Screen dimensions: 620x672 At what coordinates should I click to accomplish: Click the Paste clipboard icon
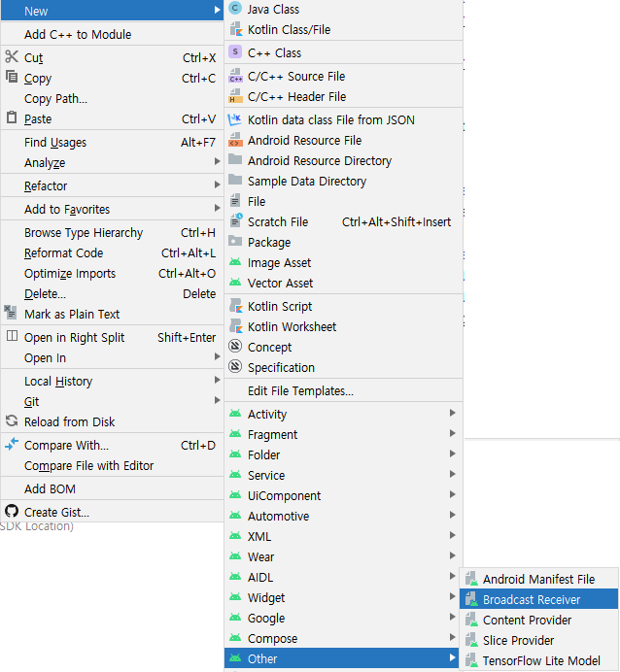pyautogui.click(x=12, y=118)
